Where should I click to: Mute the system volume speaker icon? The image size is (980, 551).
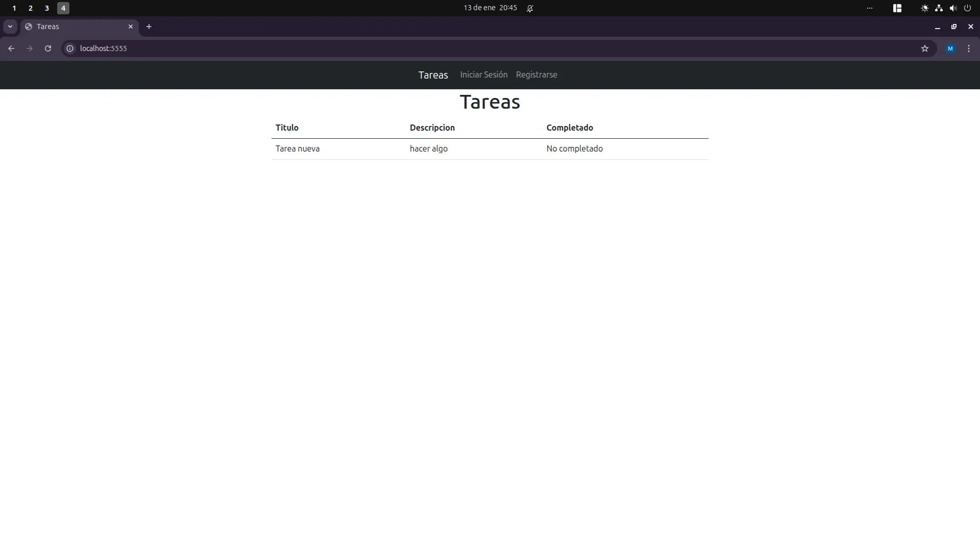click(953, 8)
